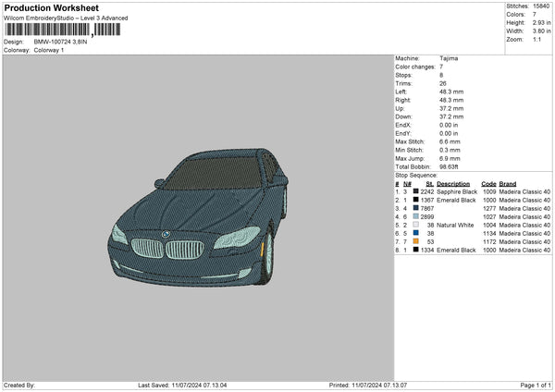
Task: Click the St. column header
Action: [428, 183]
